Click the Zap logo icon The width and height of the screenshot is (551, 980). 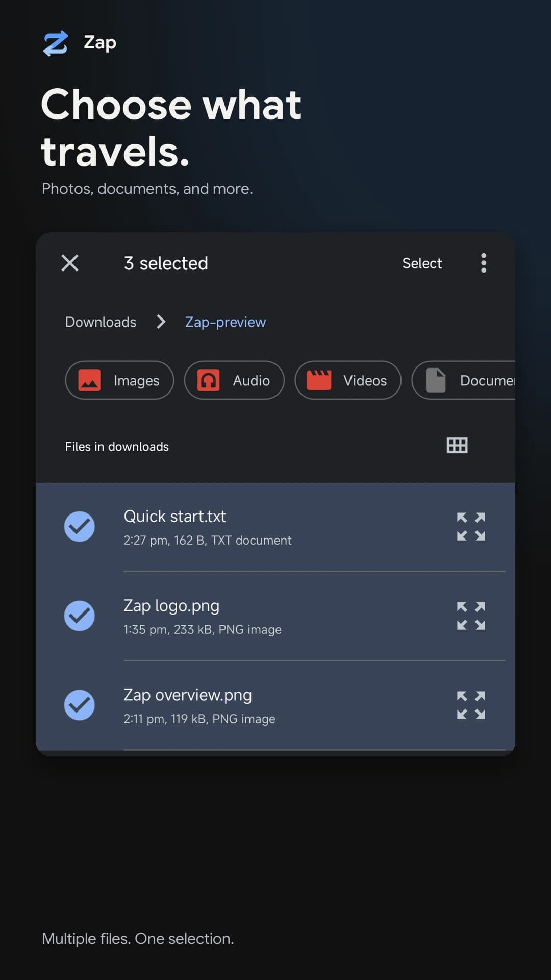pos(56,43)
